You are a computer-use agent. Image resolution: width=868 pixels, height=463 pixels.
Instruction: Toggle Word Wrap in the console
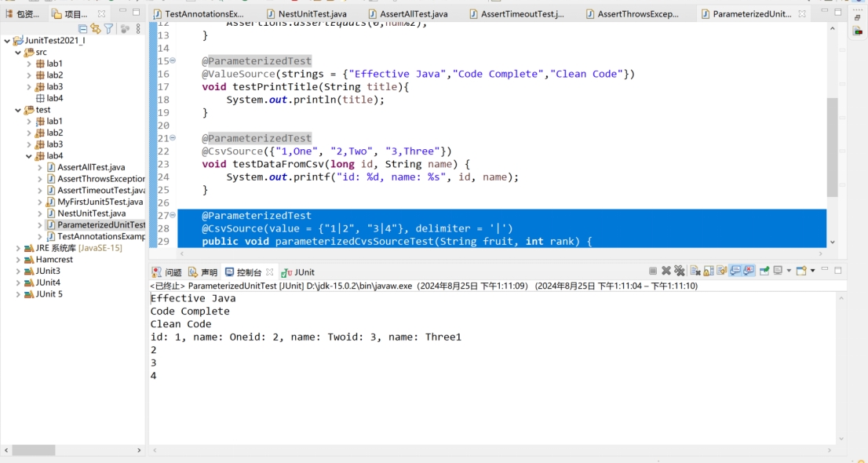[721, 270]
